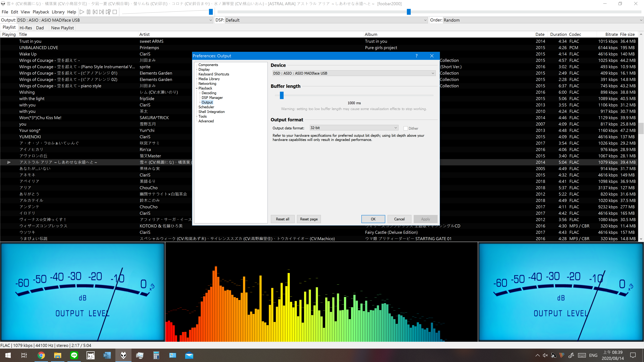The height and width of the screenshot is (362, 644).
Task: Select Shell Integration in preferences tree
Action: pyautogui.click(x=211, y=112)
